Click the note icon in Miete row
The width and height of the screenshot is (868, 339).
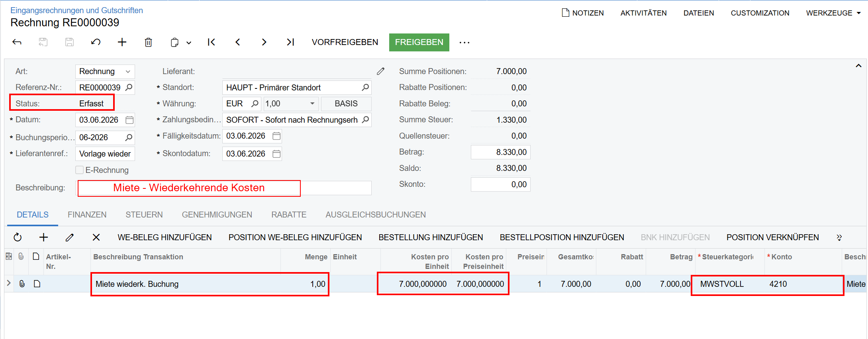coord(37,284)
